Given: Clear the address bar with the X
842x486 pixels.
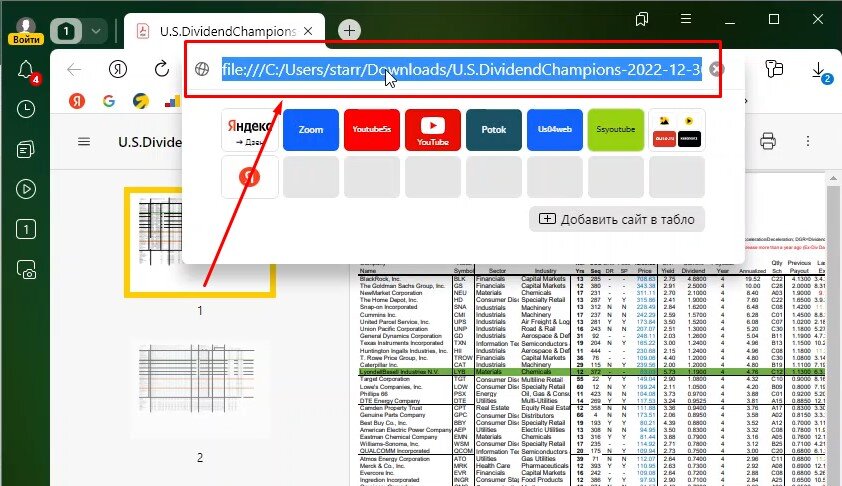Looking at the screenshot, I should click(x=716, y=69).
